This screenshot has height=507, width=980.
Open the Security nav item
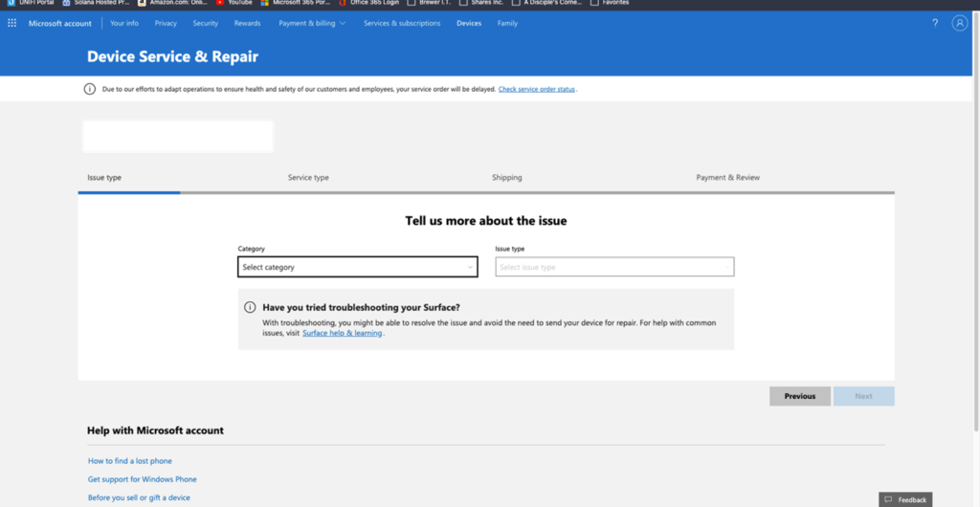click(x=206, y=23)
